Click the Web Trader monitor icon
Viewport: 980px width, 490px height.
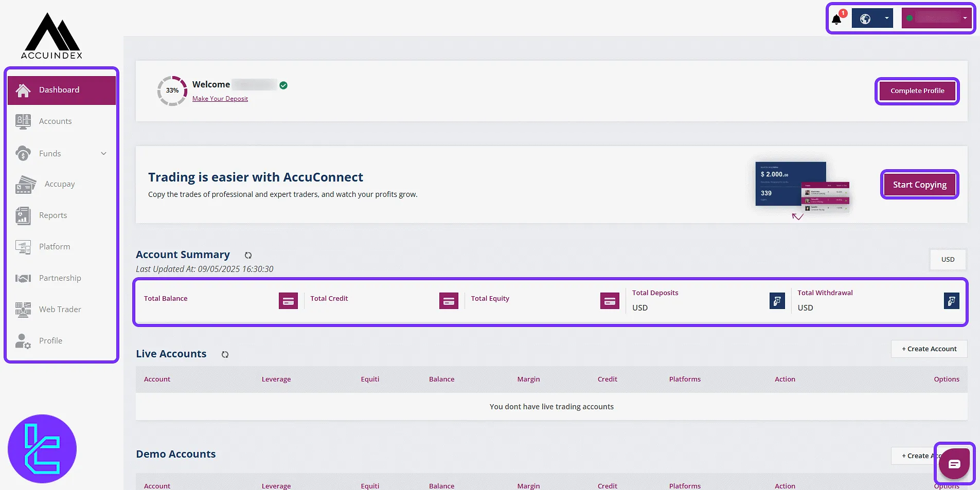[x=23, y=310]
